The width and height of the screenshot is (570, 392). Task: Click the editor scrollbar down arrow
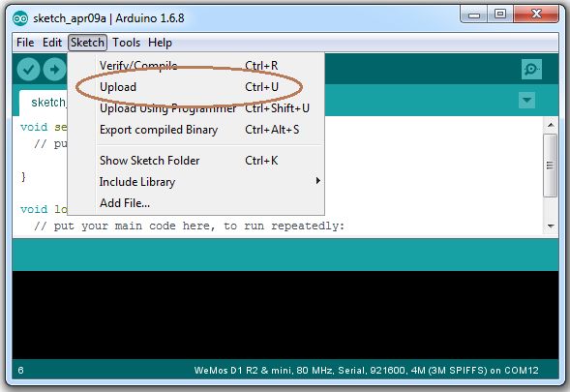(551, 226)
